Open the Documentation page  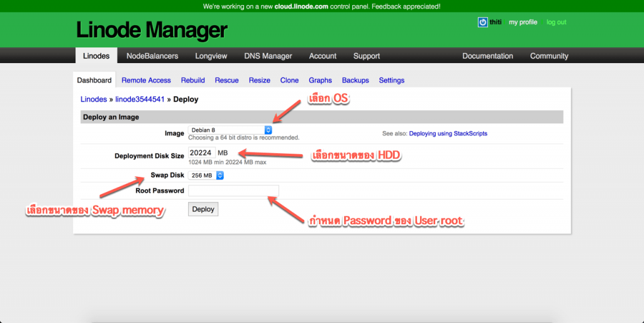487,56
